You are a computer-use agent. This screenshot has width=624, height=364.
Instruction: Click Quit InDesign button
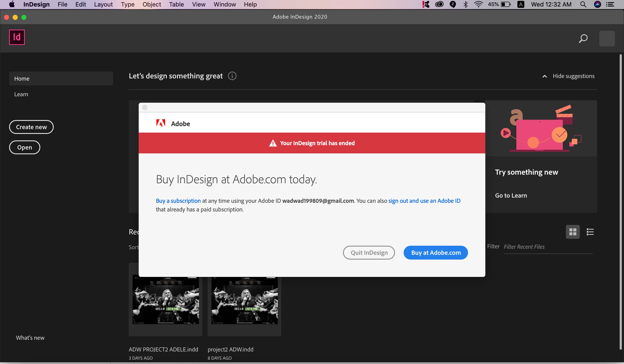coord(369,253)
